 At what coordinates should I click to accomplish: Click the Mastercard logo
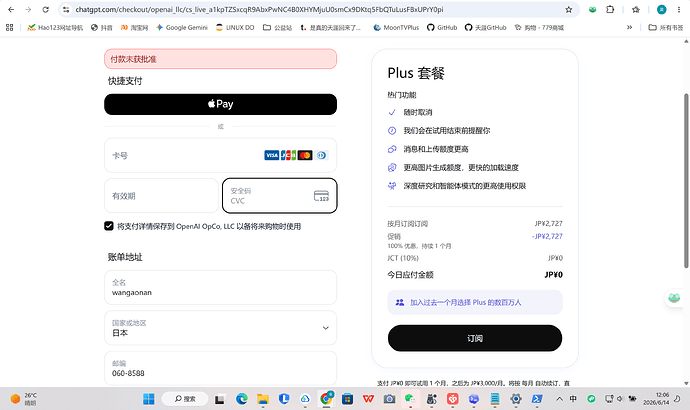tap(305, 155)
